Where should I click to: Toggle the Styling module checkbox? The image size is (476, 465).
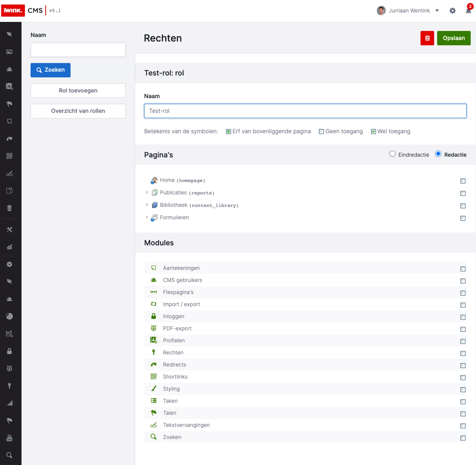(x=463, y=390)
